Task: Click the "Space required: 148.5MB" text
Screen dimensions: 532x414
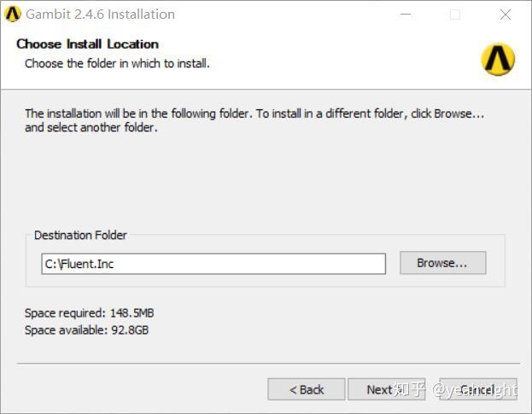Action: point(90,313)
